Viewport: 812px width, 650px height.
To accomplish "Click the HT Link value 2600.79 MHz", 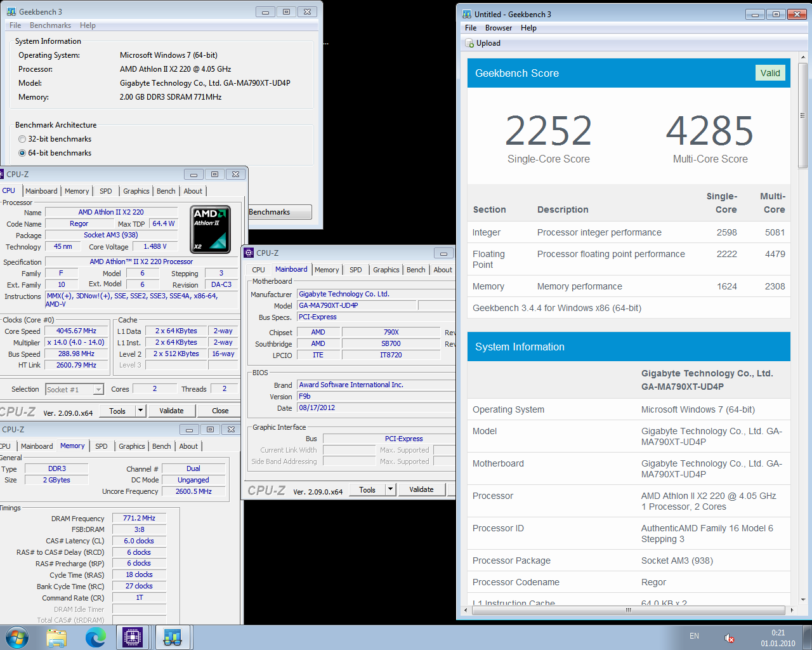I will click(x=76, y=365).
